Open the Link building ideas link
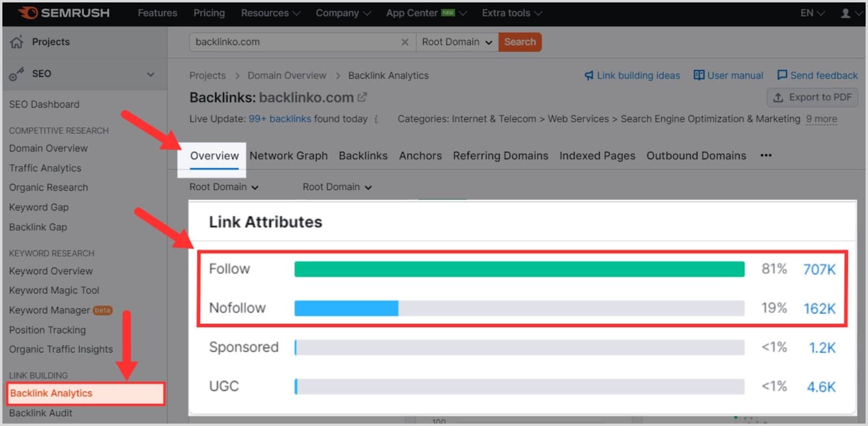 (x=632, y=75)
